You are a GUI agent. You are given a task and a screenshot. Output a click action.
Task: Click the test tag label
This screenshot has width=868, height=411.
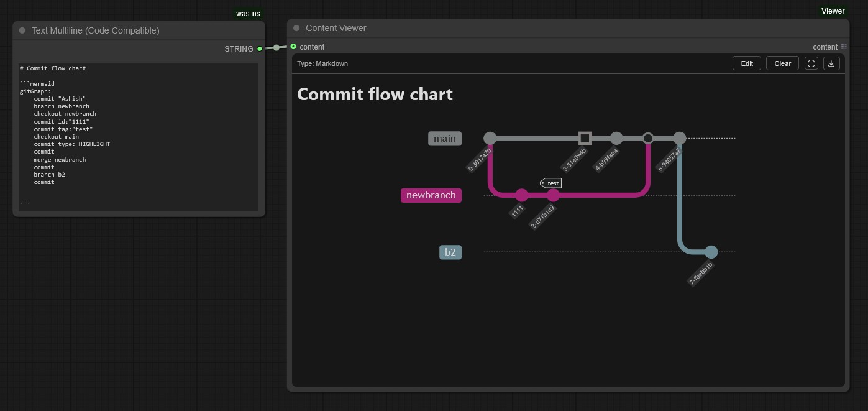click(550, 183)
